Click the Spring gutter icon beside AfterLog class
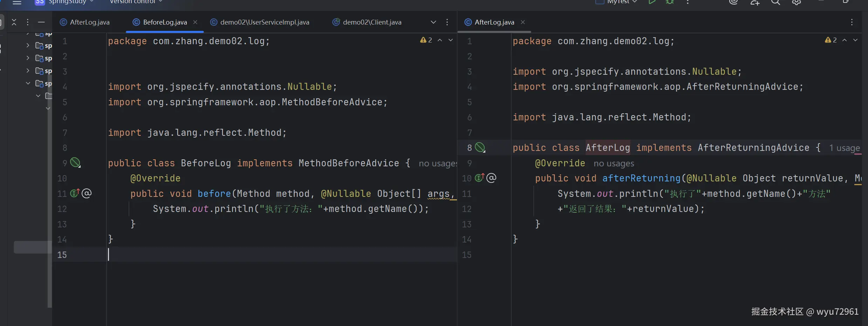The image size is (868, 326). pos(480,147)
